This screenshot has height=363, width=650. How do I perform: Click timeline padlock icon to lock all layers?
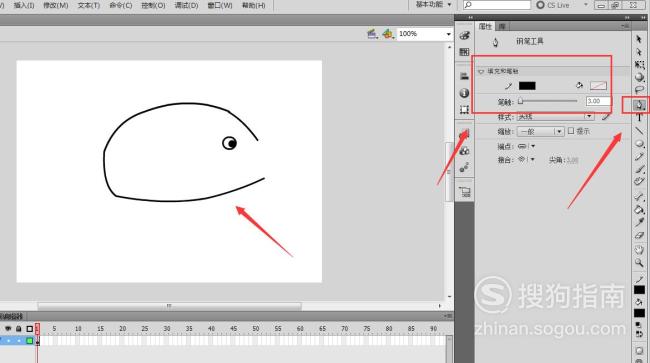click(x=19, y=329)
